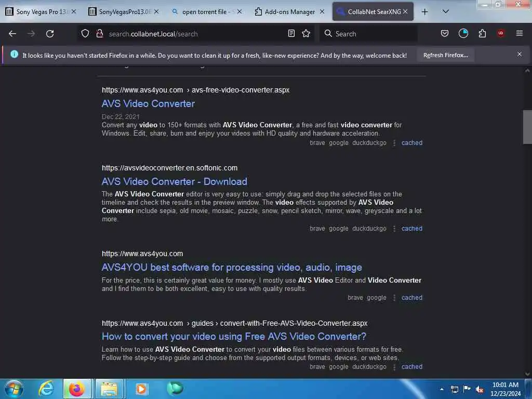Click the Dec 22, 2021 date text
532x399 pixels.
(x=121, y=117)
